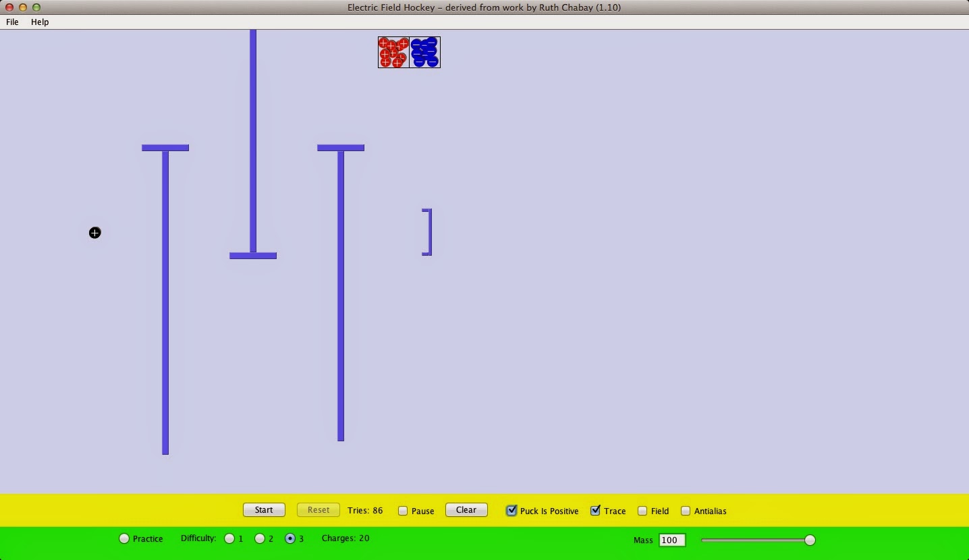Choose Difficulty level 3
Image resolution: width=969 pixels, height=560 pixels.
(290, 538)
